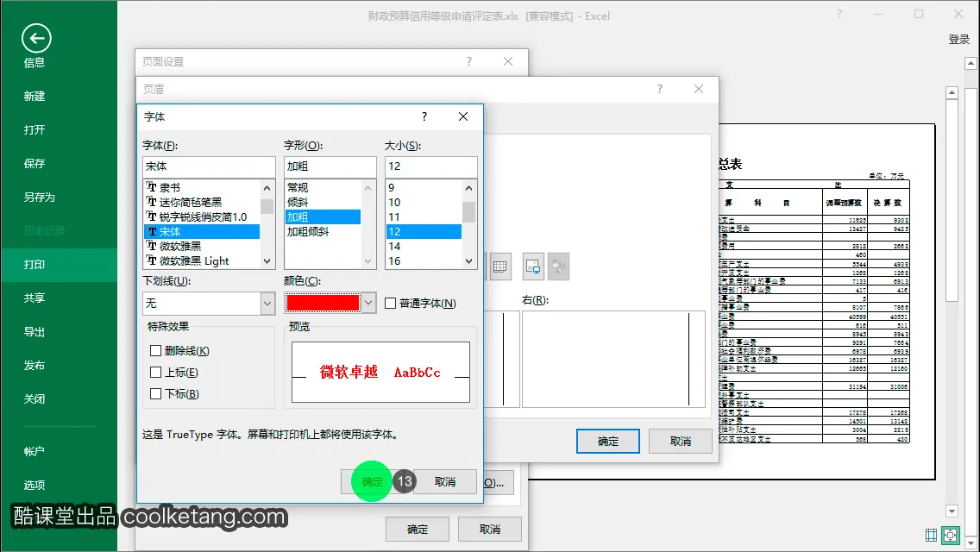This screenshot has height=552, width=980.
Task: Click the help icon in 页面设置 dialog
Action: tap(469, 61)
